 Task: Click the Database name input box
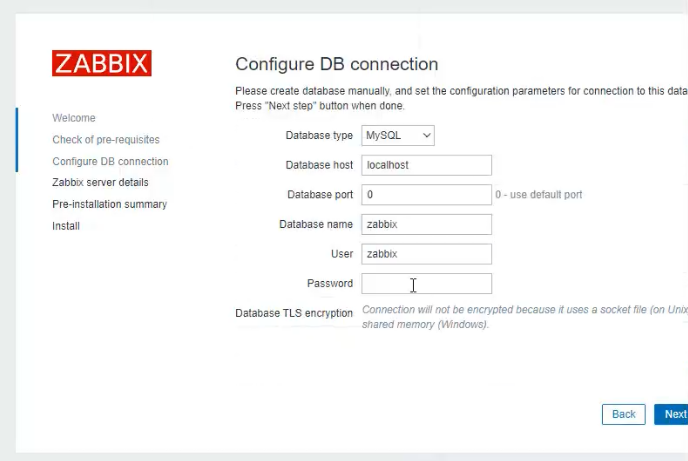426,224
